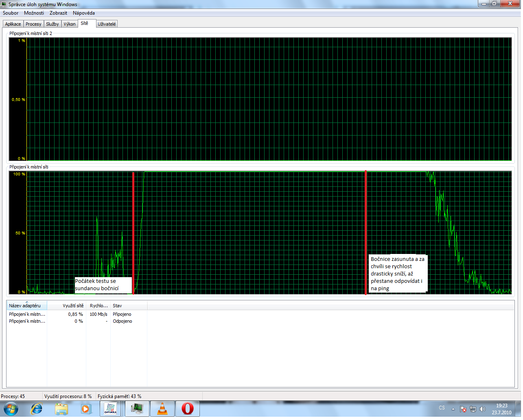Viewport: 523px width, 420px height.
Task: Open the CS input language selector
Action: click(442, 408)
